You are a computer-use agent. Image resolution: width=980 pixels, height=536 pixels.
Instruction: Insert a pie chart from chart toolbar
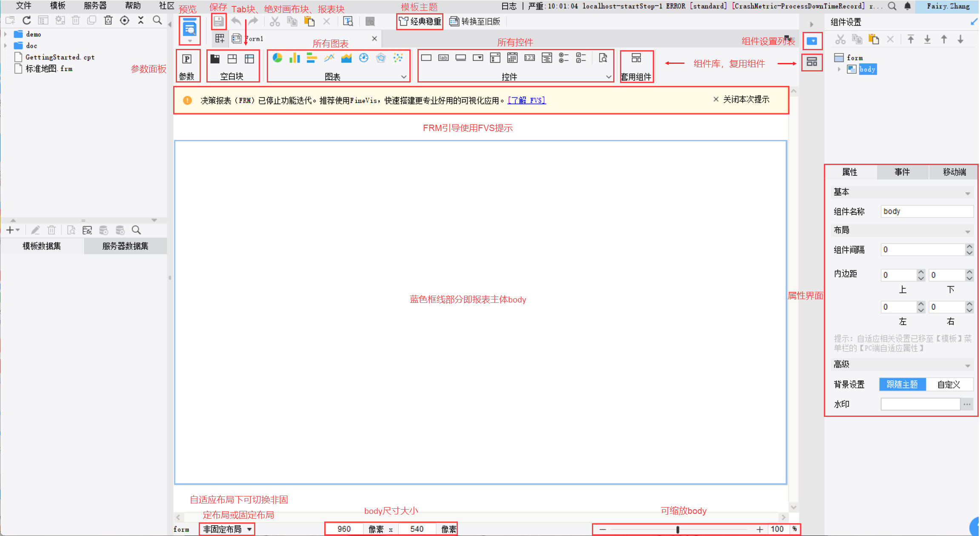tap(277, 58)
